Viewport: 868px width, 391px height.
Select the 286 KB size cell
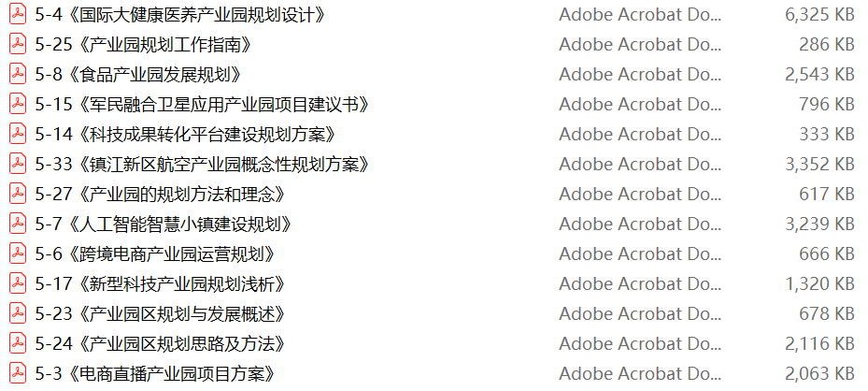(x=827, y=44)
